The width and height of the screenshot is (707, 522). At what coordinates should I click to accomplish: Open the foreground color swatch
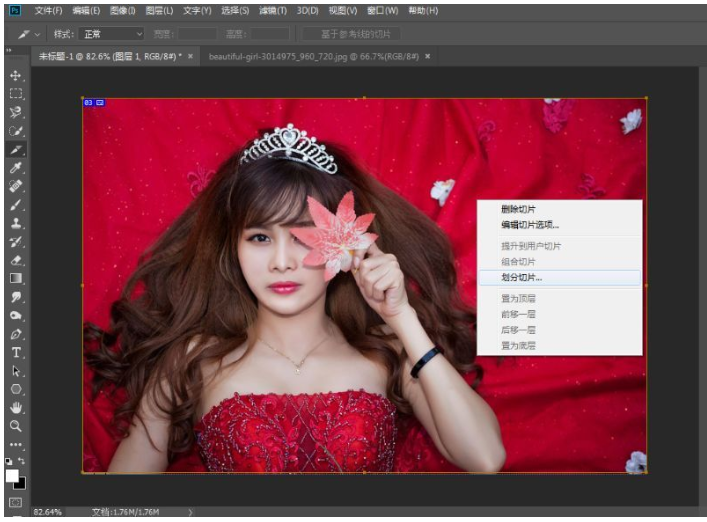click(13, 475)
